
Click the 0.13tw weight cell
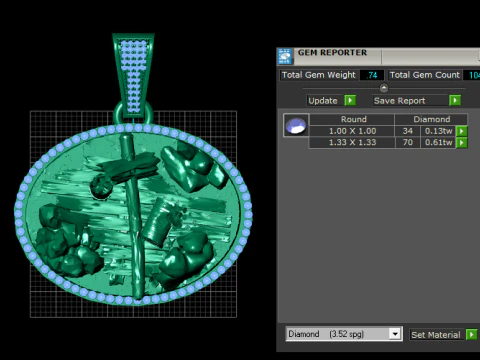tap(438, 131)
